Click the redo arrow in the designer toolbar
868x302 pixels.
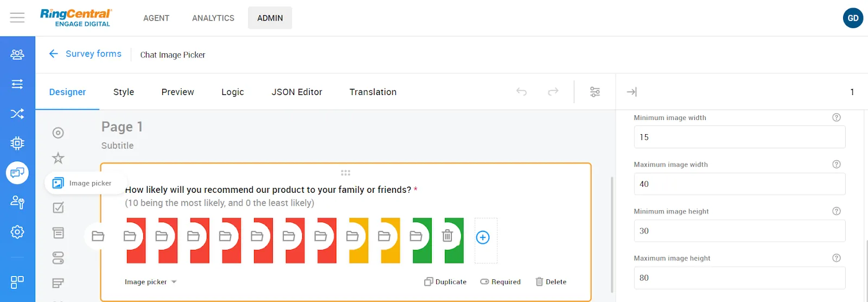[553, 92]
